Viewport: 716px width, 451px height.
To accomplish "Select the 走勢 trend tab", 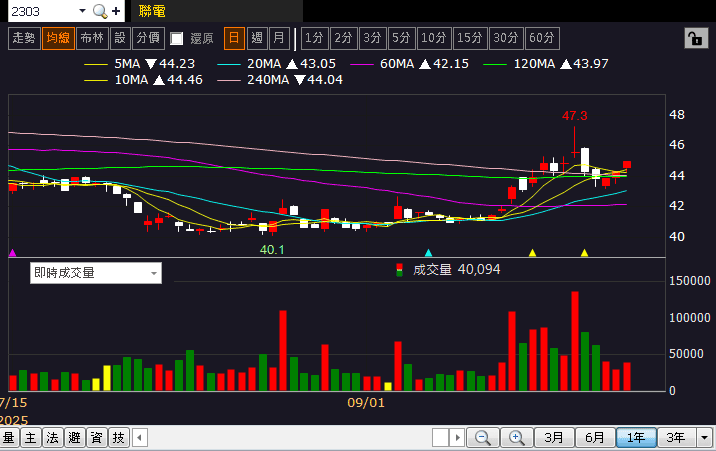I will (24, 38).
